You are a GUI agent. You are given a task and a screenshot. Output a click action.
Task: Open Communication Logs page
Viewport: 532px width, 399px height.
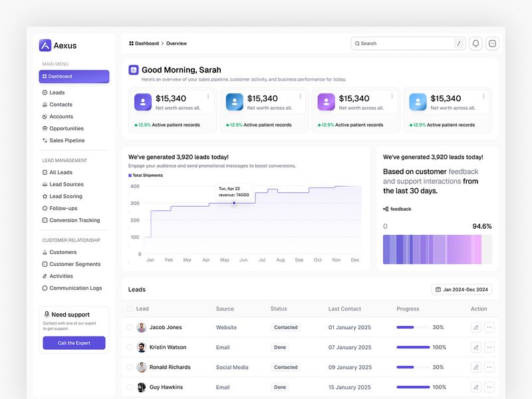click(x=72, y=288)
